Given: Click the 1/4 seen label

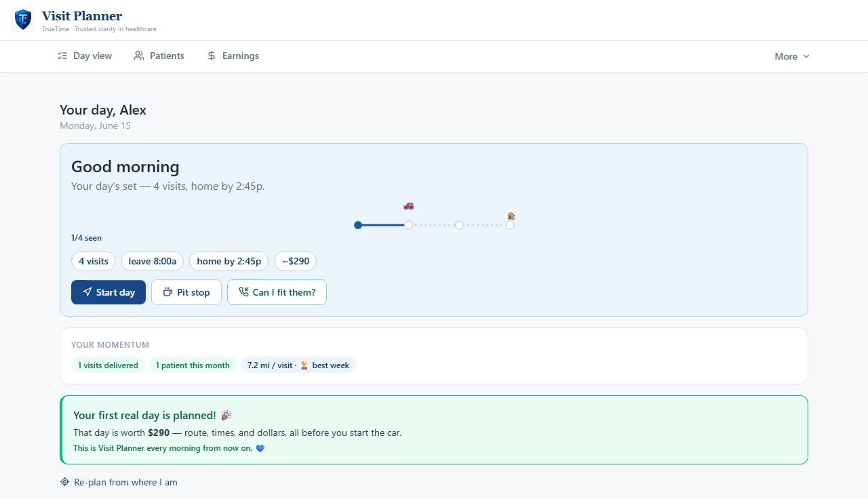Looking at the screenshot, I should click(x=86, y=238).
